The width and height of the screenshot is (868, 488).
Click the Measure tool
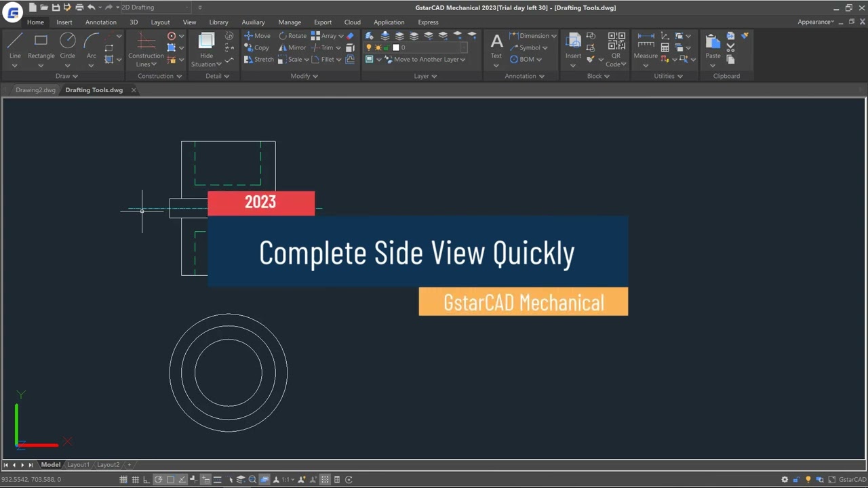click(646, 45)
